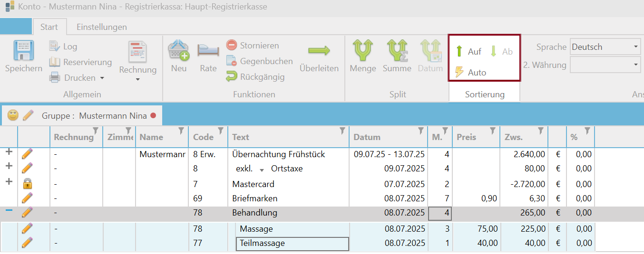Click the Überleiten arrow
This screenshot has width=644, height=254.
click(319, 50)
